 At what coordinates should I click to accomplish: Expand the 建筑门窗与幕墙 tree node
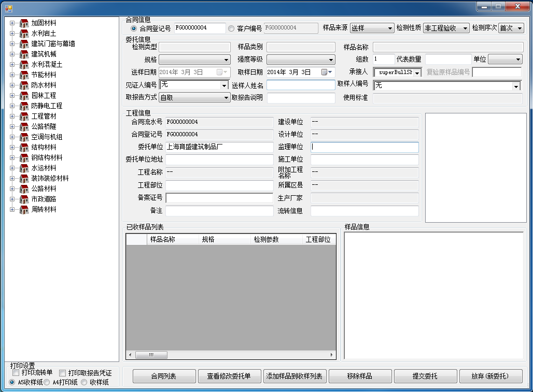click(12, 43)
